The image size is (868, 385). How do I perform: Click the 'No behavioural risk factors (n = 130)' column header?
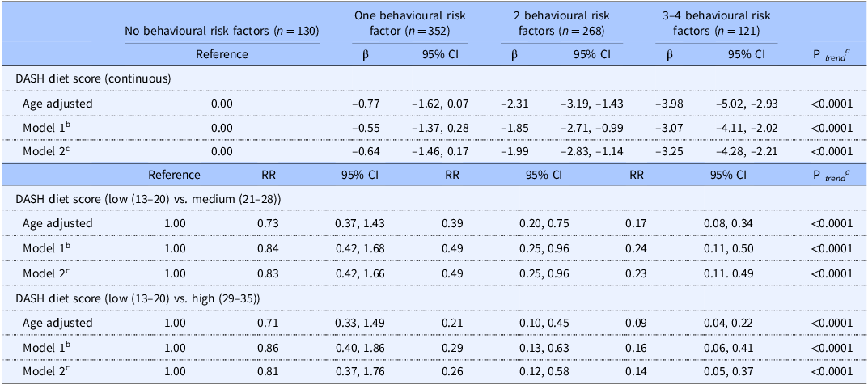click(222, 31)
